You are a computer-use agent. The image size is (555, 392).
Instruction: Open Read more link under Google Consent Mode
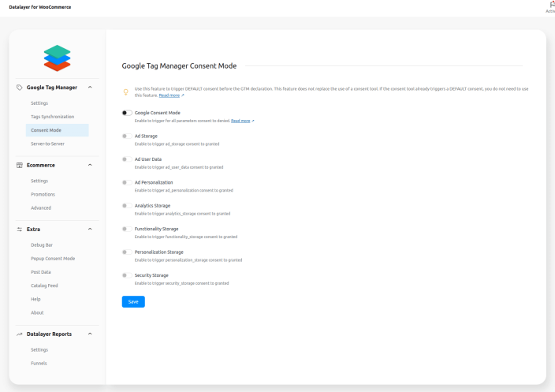(242, 121)
